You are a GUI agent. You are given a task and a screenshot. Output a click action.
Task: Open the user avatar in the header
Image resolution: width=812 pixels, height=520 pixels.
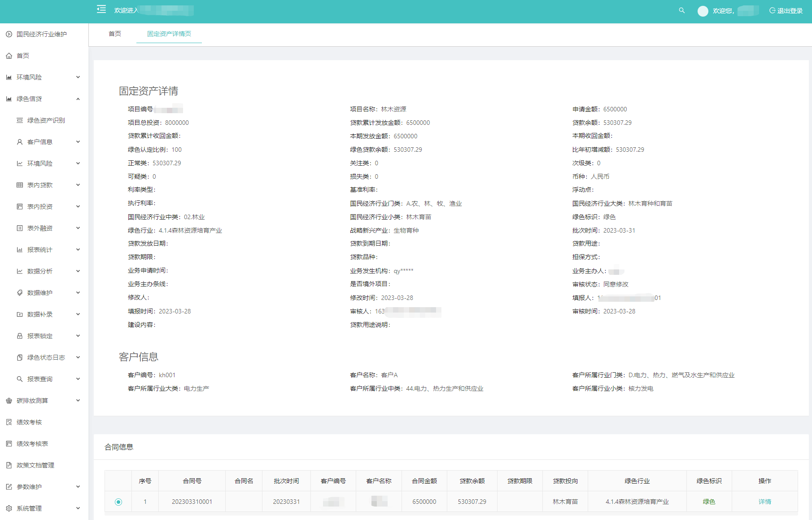pos(703,11)
